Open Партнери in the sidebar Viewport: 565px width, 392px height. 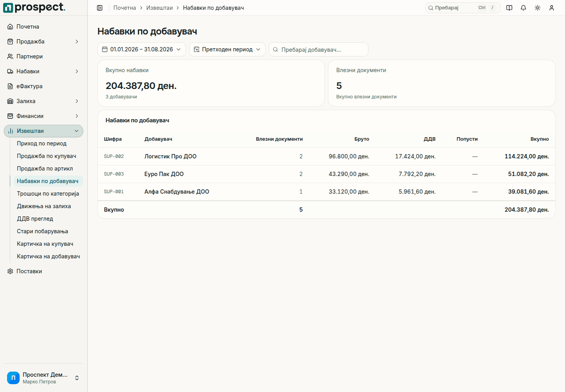(x=44, y=56)
